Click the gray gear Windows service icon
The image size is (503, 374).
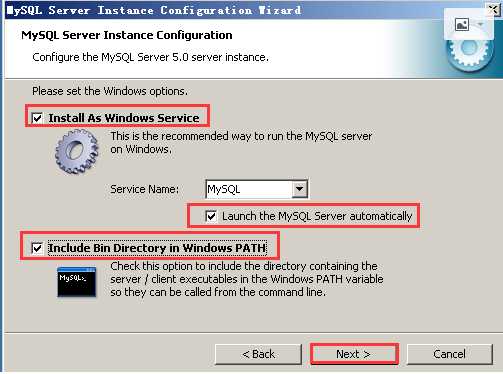(77, 152)
